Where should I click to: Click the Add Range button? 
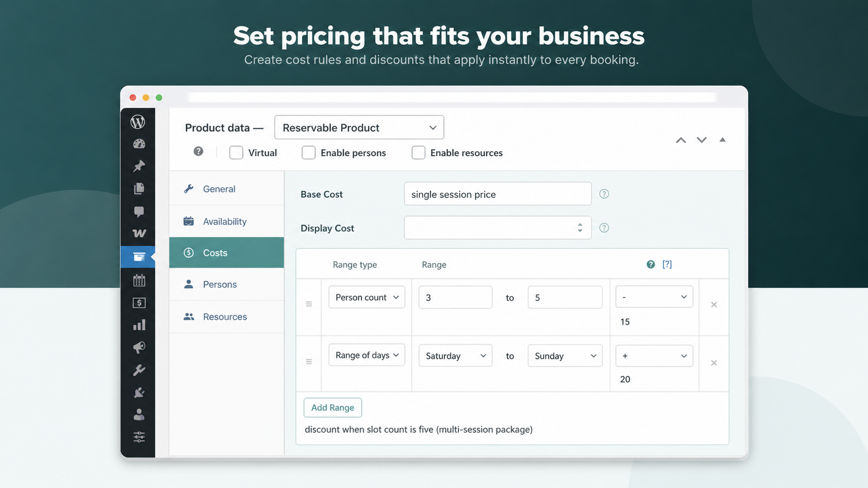[x=333, y=408]
